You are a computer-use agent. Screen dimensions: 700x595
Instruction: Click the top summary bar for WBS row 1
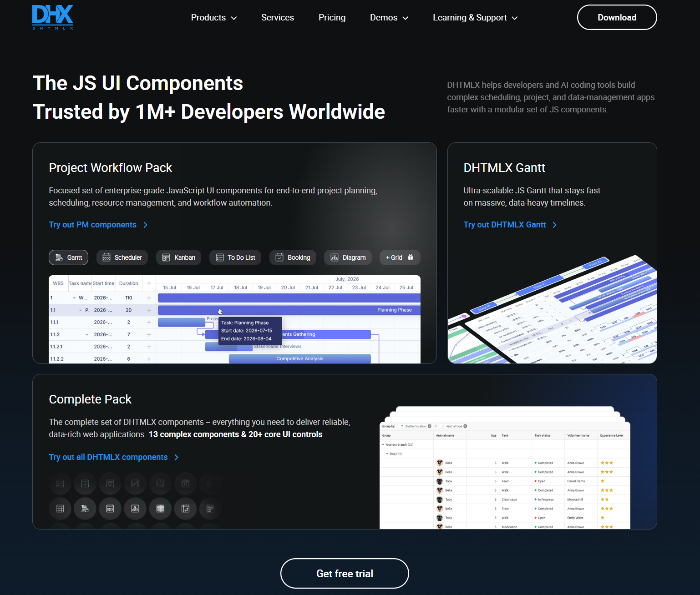[x=289, y=298]
